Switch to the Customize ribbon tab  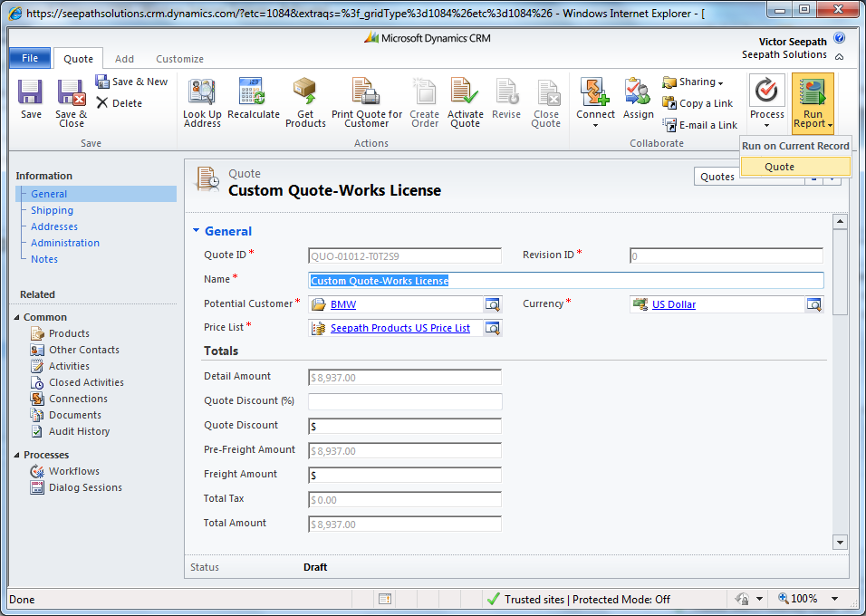point(179,59)
